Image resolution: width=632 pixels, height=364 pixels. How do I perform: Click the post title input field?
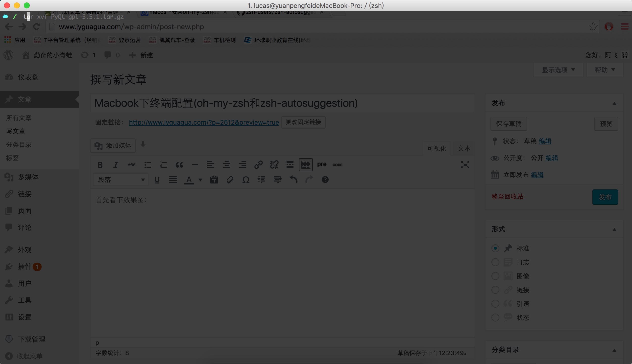tap(282, 103)
